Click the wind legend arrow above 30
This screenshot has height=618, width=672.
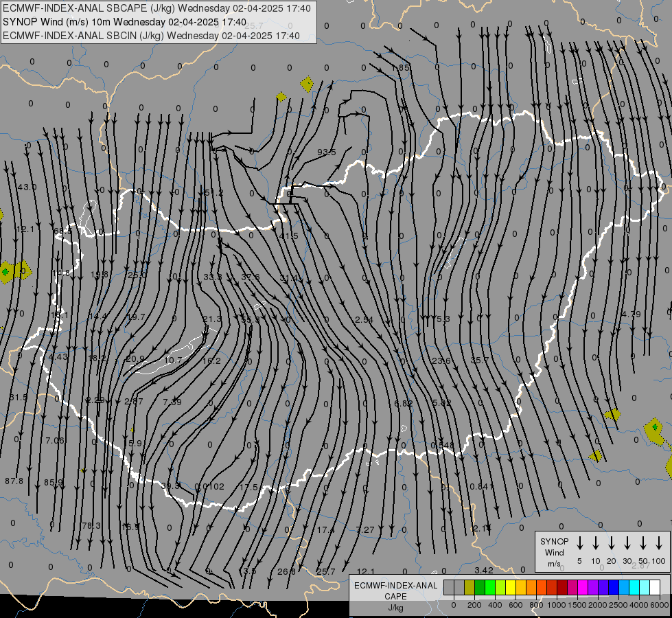(627, 543)
